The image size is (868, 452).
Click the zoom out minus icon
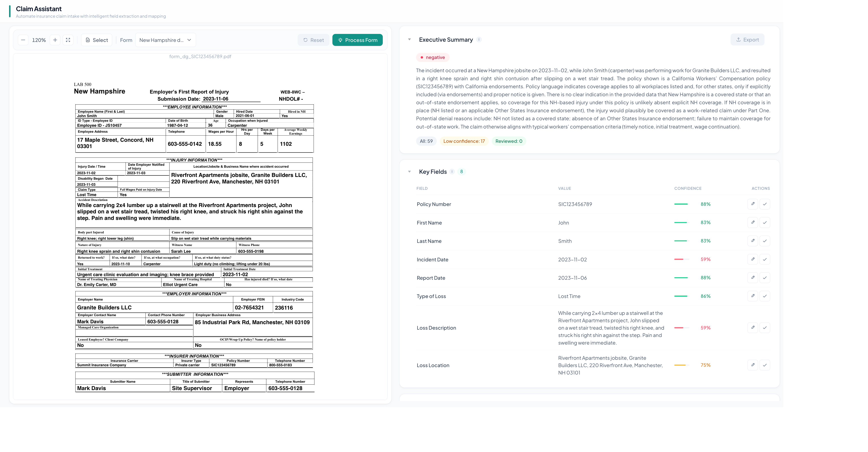click(x=23, y=40)
